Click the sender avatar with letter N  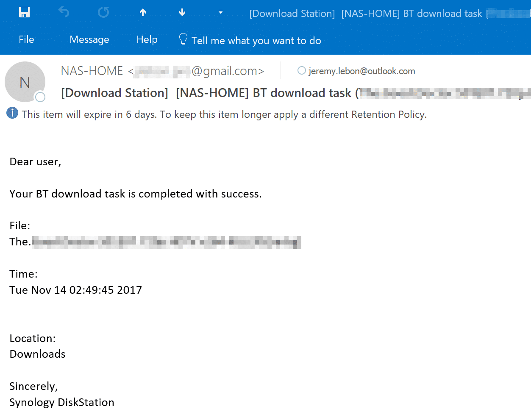25,82
